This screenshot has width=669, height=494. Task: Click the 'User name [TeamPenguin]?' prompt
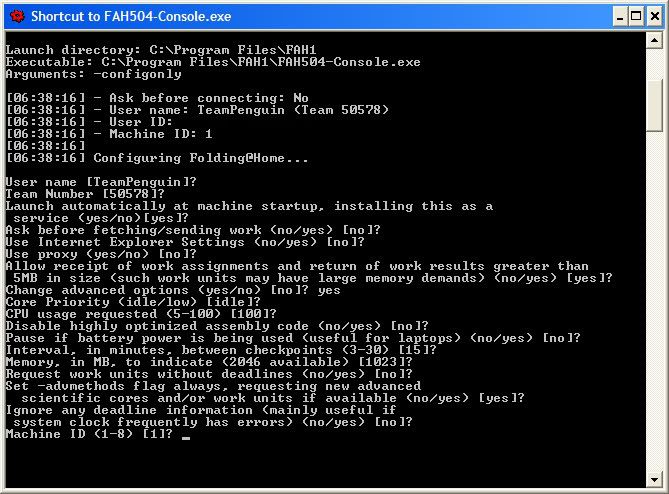[101, 182]
